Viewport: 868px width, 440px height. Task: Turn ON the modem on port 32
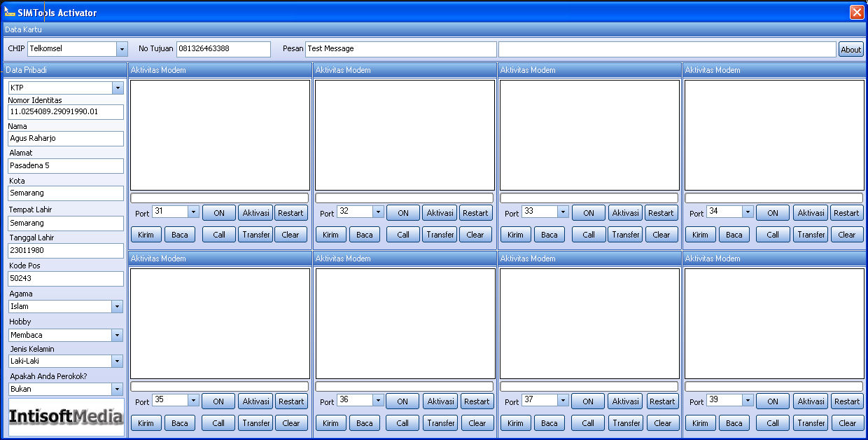[x=403, y=213]
